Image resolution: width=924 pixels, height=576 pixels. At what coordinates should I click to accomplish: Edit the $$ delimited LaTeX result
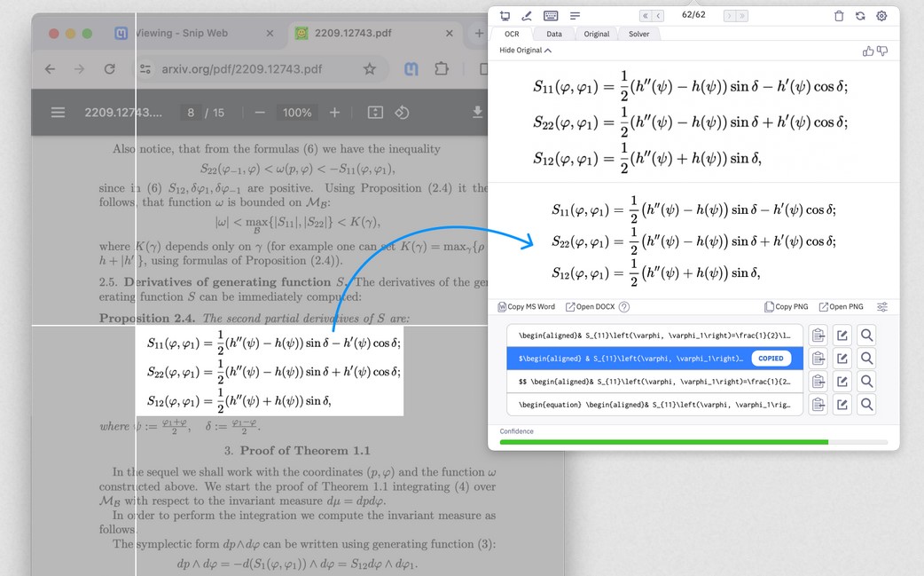point(842,382)
